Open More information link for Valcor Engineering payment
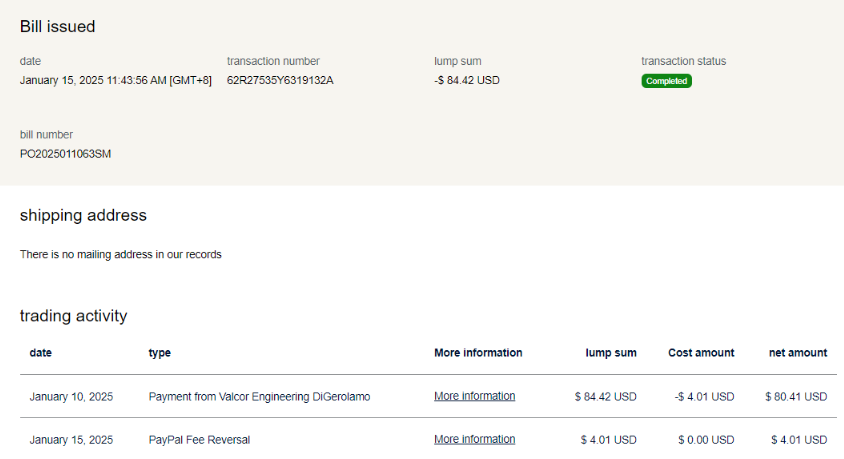The height and width of the screenshot is (459, 844). click(x=474, y=396)
